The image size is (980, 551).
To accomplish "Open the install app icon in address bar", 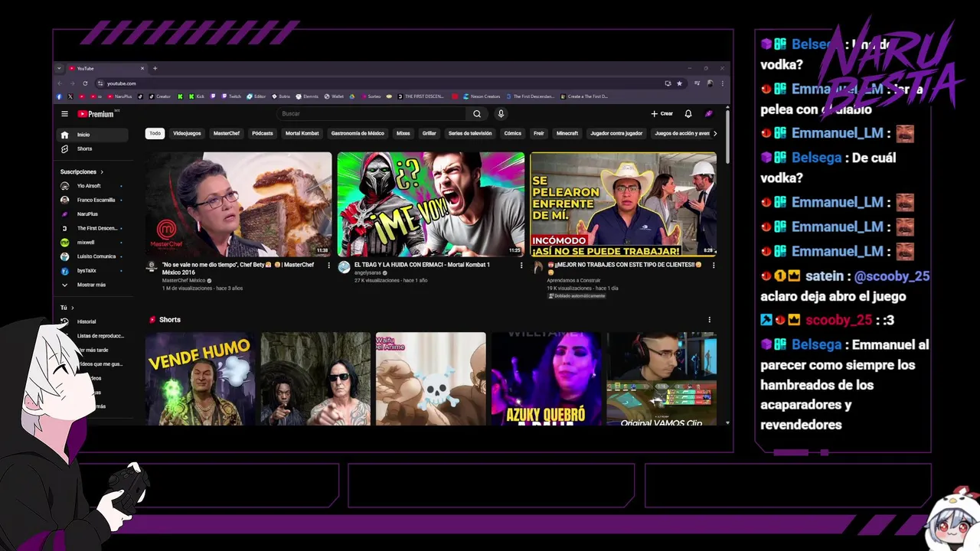I will point(668,83).
